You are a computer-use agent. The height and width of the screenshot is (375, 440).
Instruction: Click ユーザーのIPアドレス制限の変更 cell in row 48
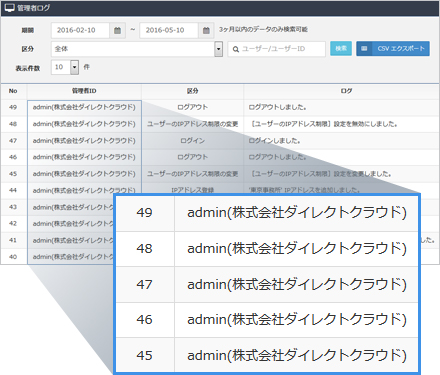[192, 124]
